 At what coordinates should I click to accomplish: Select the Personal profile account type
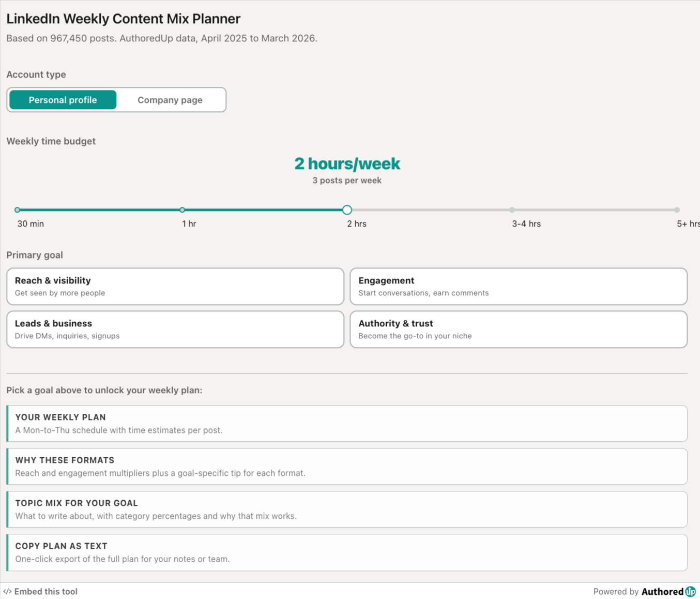tap(63, 100)
